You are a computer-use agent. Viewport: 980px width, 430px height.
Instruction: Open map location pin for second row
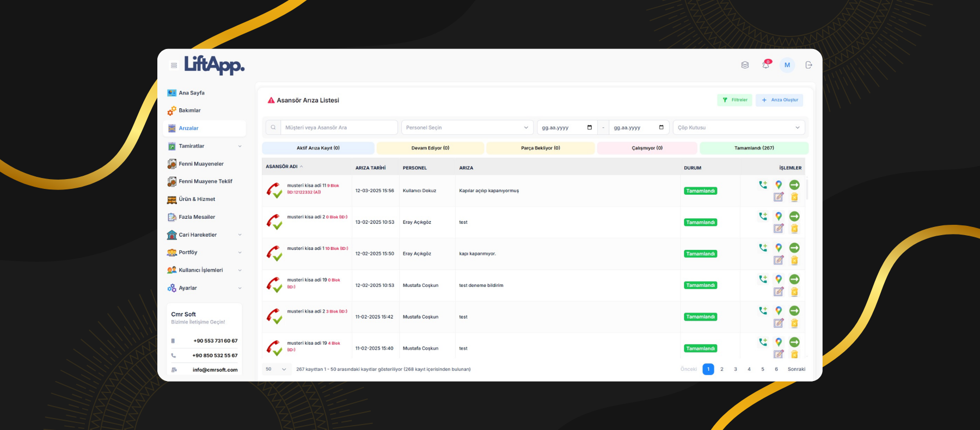[779, 216]
